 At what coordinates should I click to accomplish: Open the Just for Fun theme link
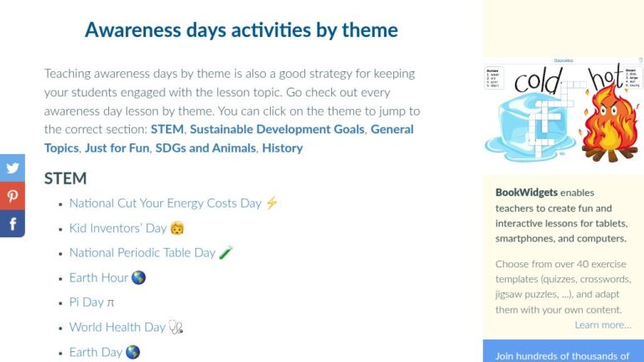[117, 148]
